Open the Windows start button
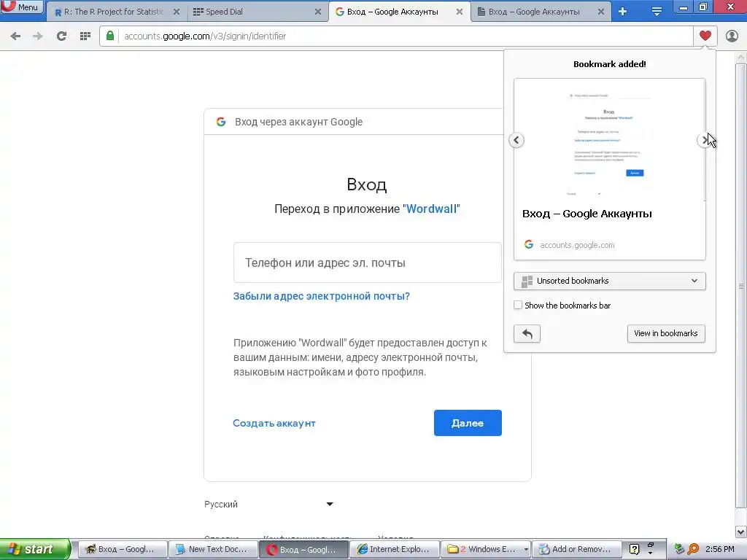Screen dimensions: 747x560 35,549
